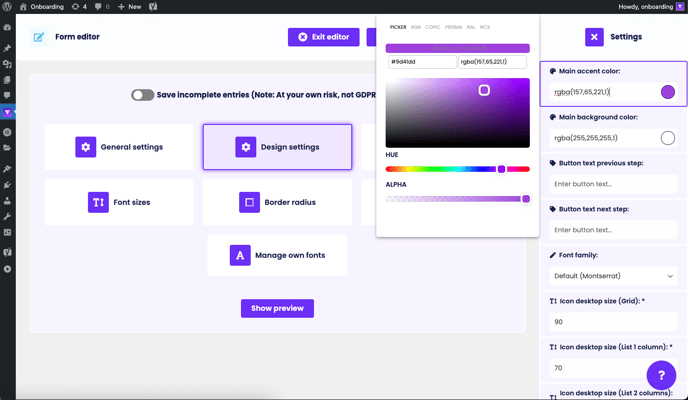
Task: Switch to the COPIC tab
Action: 433,27
